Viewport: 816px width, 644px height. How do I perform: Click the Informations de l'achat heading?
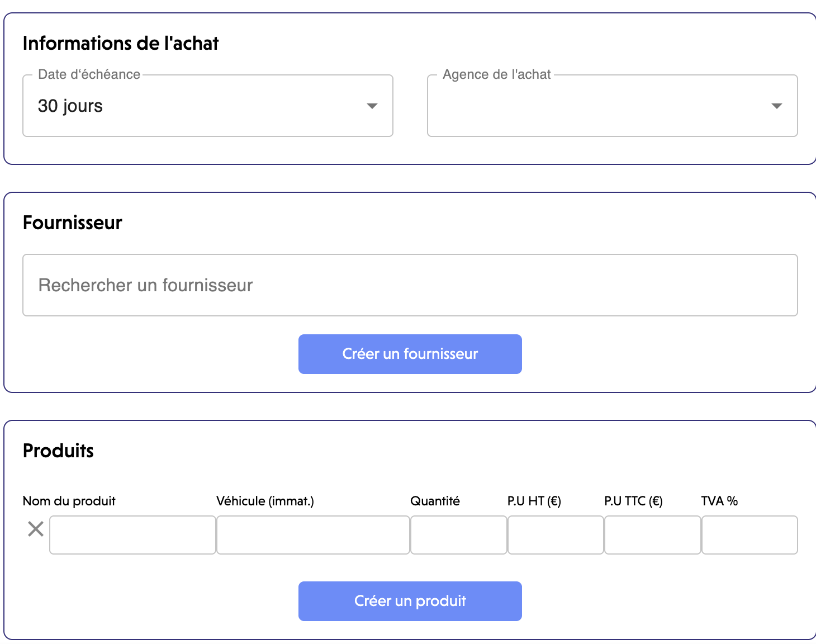click(x=121, y=44)
